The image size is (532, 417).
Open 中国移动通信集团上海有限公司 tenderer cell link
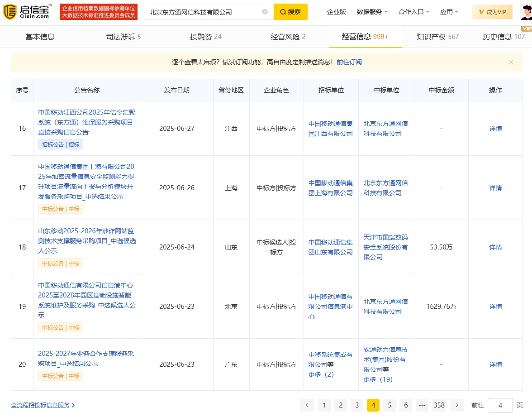[330, 188]
